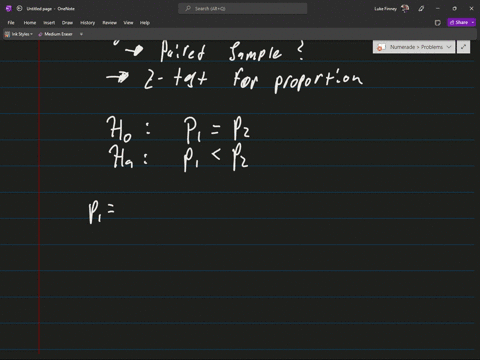Viewport: 480px width, 360px height.
Task: Minimize the OneNote window
Action: coord(438,9)
